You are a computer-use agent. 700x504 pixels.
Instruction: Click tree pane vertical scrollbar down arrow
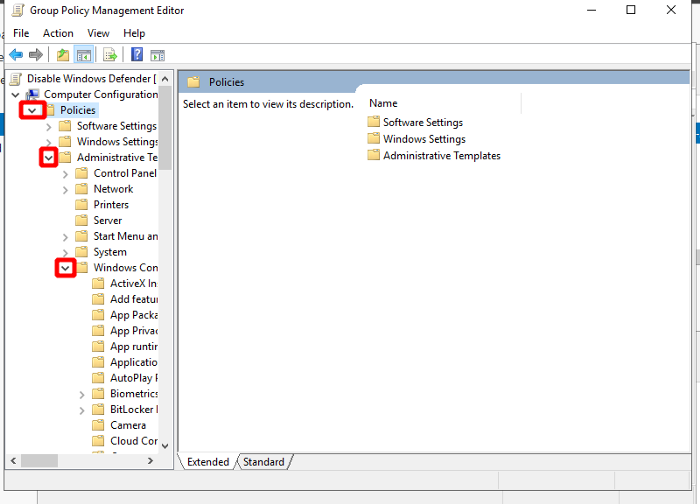click(165, 446)
